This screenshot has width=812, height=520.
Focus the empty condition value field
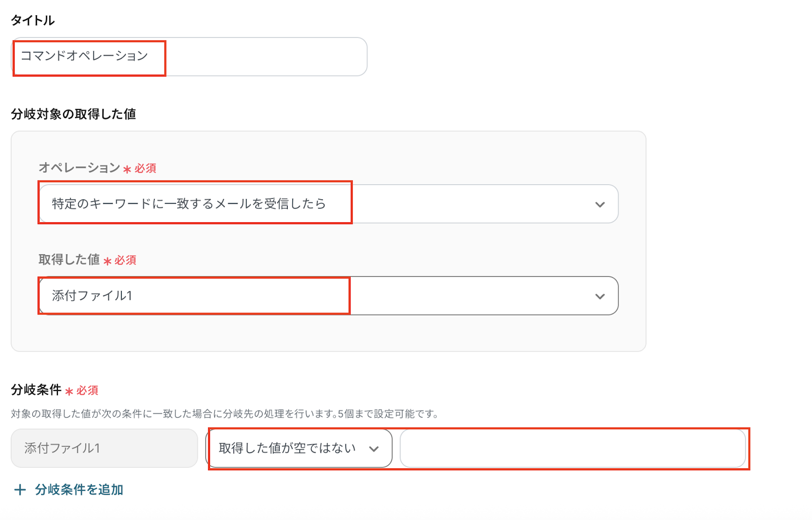(572, 448)
